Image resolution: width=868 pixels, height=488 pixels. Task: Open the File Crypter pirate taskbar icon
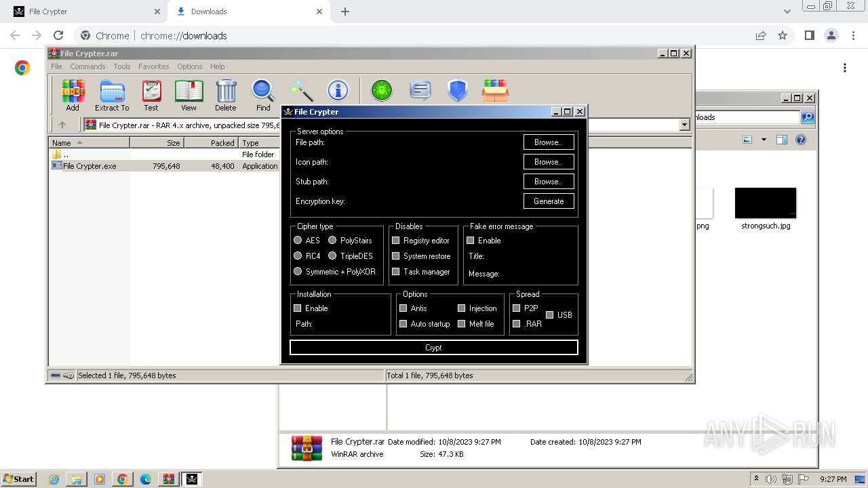pyautogui.click(x=191, y=479)
